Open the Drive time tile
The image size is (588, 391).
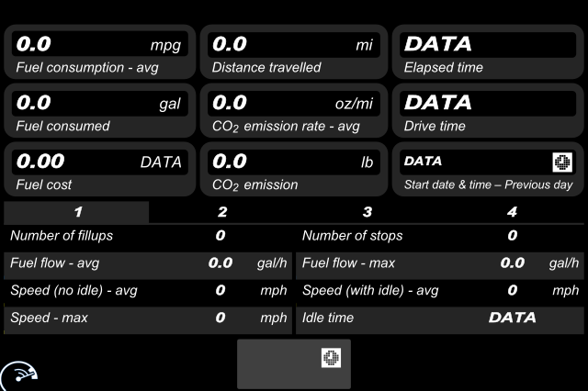pyautogui.click(x=488, y=110)
